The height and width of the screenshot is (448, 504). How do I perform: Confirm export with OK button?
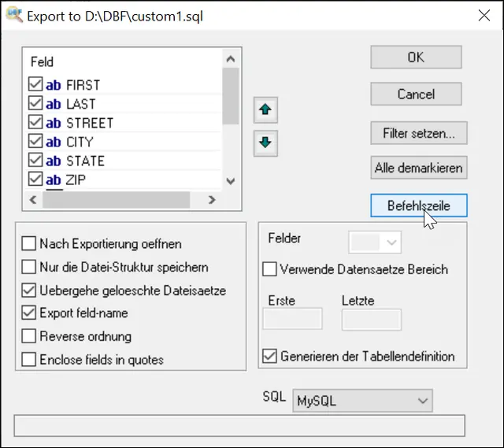(x=416, y=57)
